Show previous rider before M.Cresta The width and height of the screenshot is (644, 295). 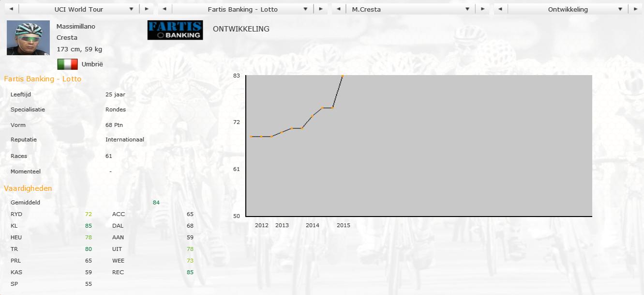tap(338, 9)
